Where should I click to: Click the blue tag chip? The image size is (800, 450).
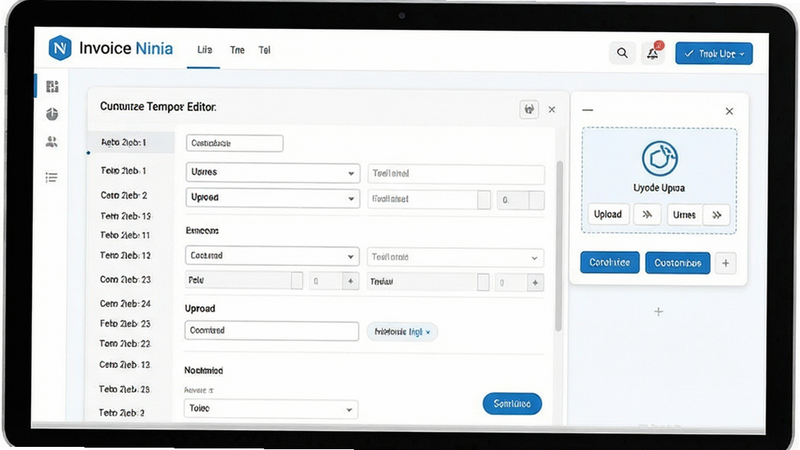402,332
